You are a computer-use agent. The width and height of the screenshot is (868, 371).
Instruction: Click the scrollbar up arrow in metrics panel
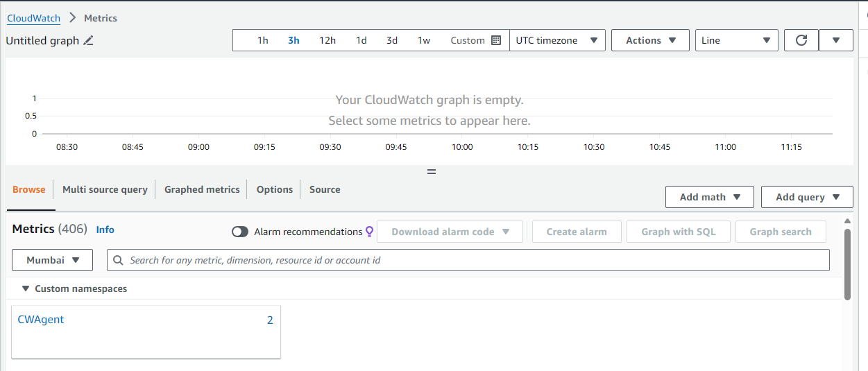pyautogui.click(x=847, y=221)
